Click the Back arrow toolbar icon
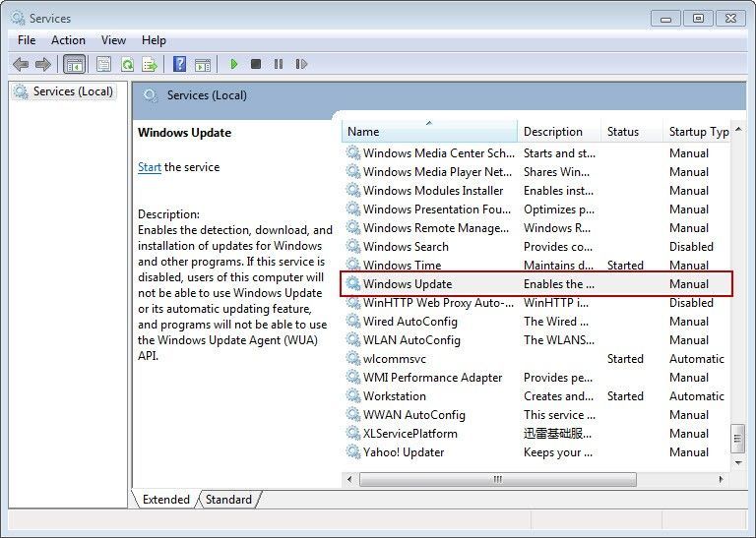756x538 pixels. click(21, 64)
